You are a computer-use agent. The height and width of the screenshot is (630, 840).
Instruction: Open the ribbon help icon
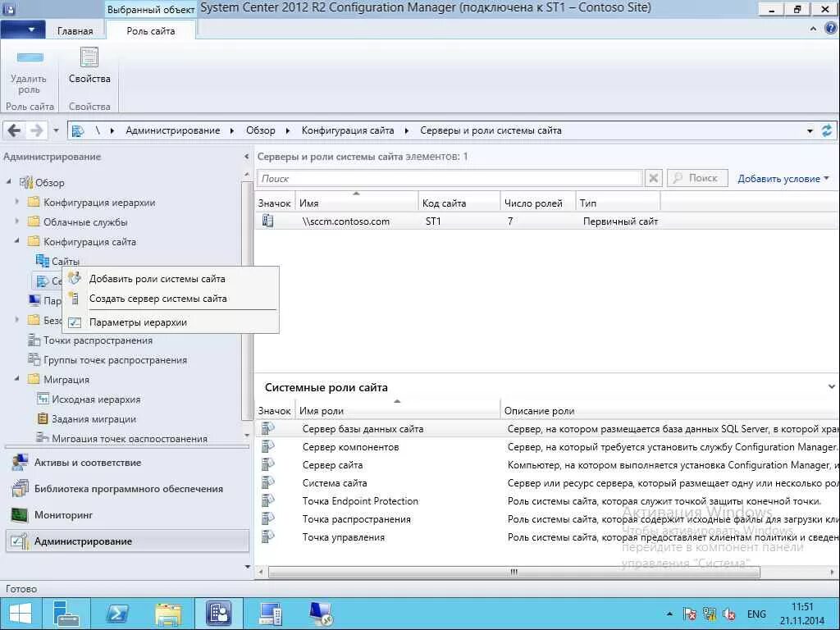pyautogui.click(x=830, y=29)
